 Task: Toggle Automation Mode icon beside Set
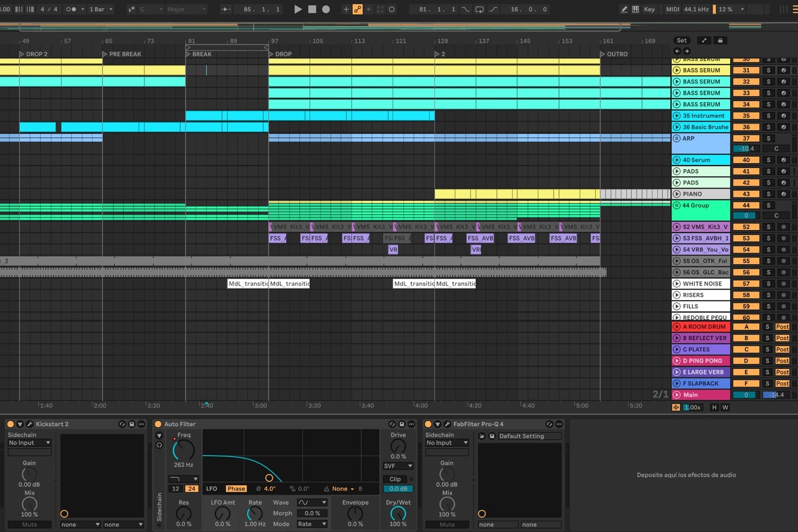(703, 41)
